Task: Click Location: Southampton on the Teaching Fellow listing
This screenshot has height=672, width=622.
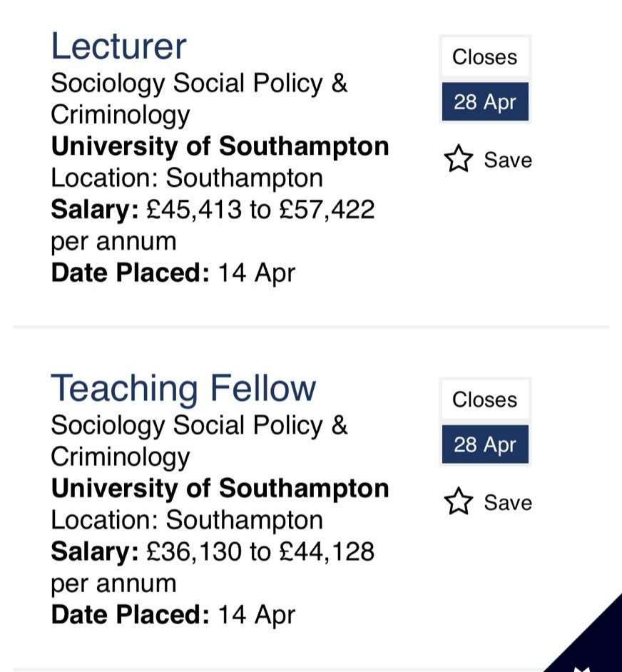Action: [187, 520]
